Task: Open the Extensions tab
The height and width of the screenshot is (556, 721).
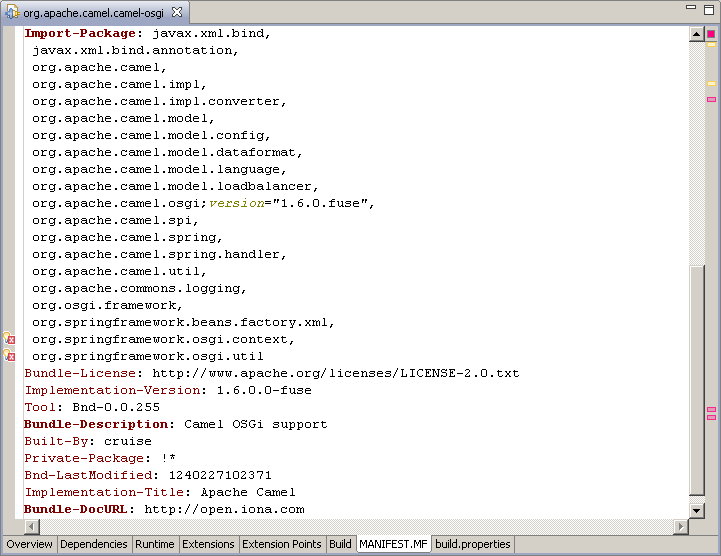Action: (x=208, y=545)
